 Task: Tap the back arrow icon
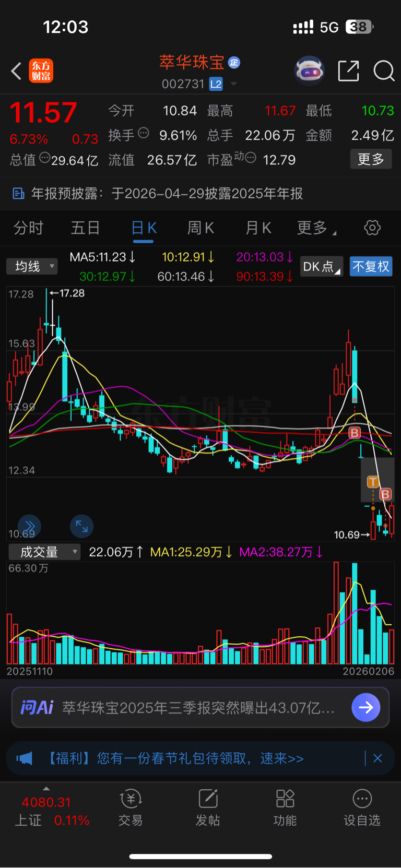click(x=17, y=71)
